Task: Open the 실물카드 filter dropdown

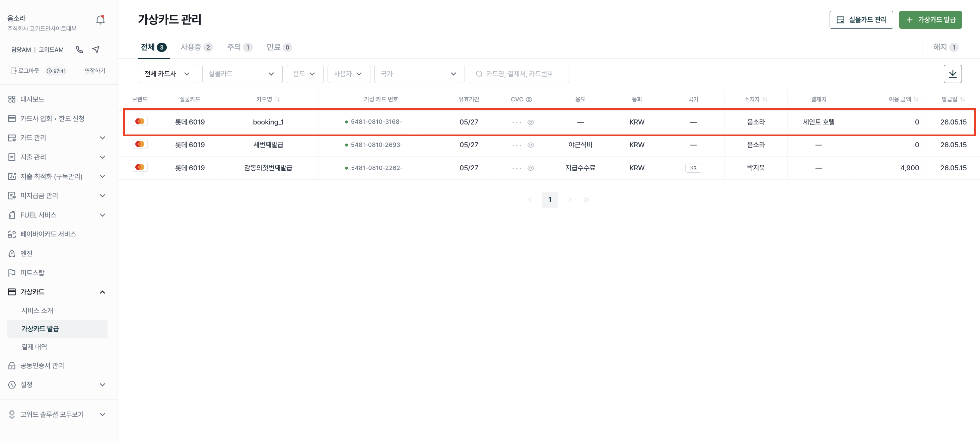Action: pyautogui.click(x=242, y=74)
